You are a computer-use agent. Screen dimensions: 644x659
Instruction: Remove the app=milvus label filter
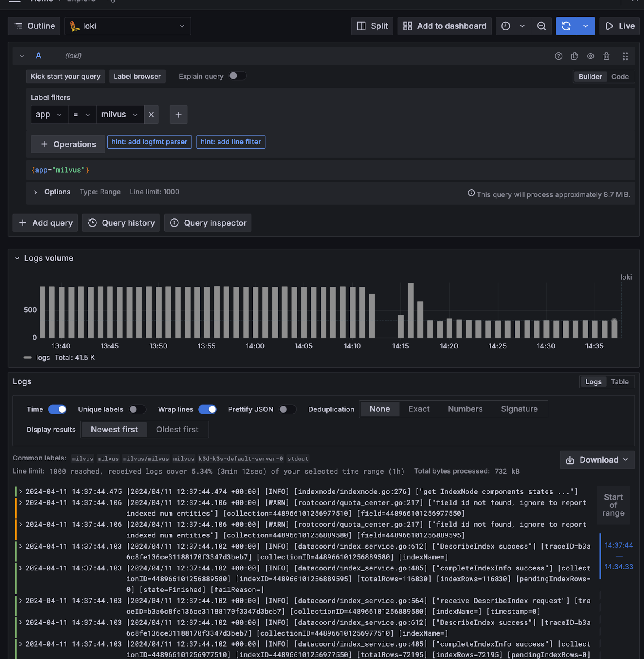click(x=151, y=115)
